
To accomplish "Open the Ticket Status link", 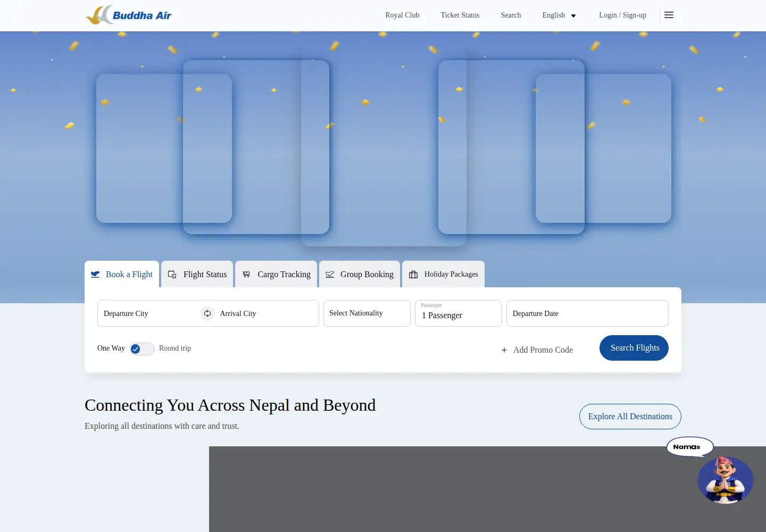I will pyautogui.click(x=460, y=15).
